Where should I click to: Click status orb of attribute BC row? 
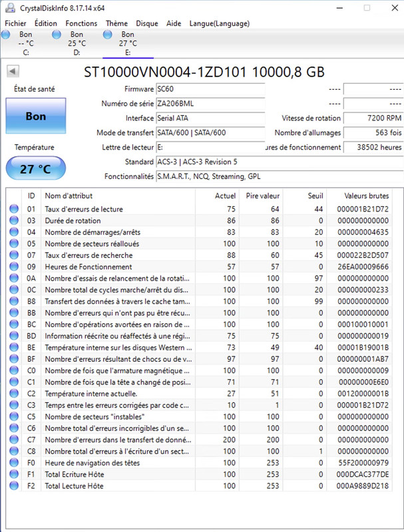coord(14,325)
